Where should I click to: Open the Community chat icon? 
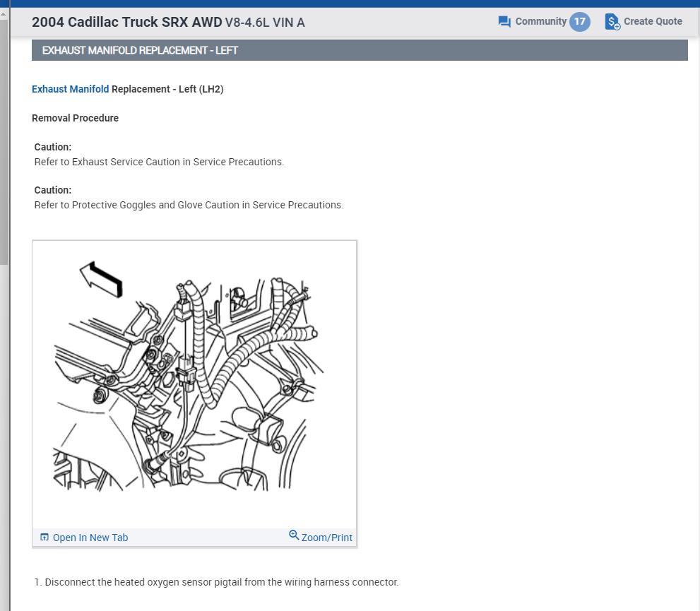tap(504, 21)
